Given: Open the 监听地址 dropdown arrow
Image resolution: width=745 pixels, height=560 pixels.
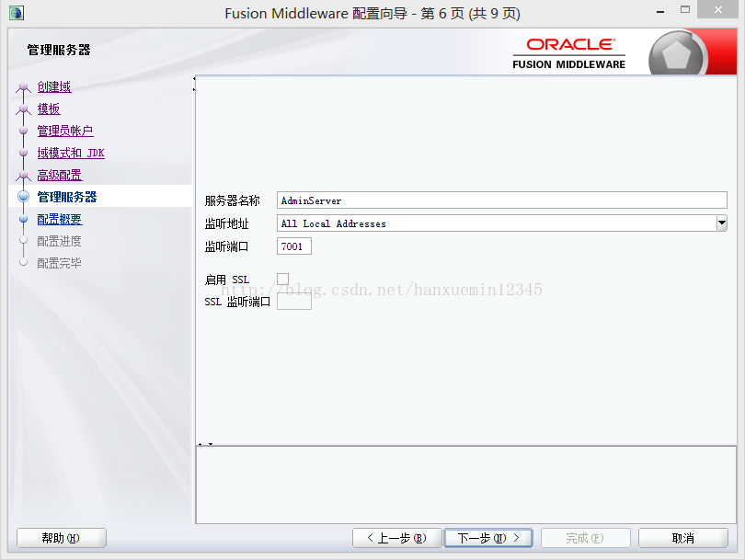Looking at the screenshot, I should click(x=722, y=223).
